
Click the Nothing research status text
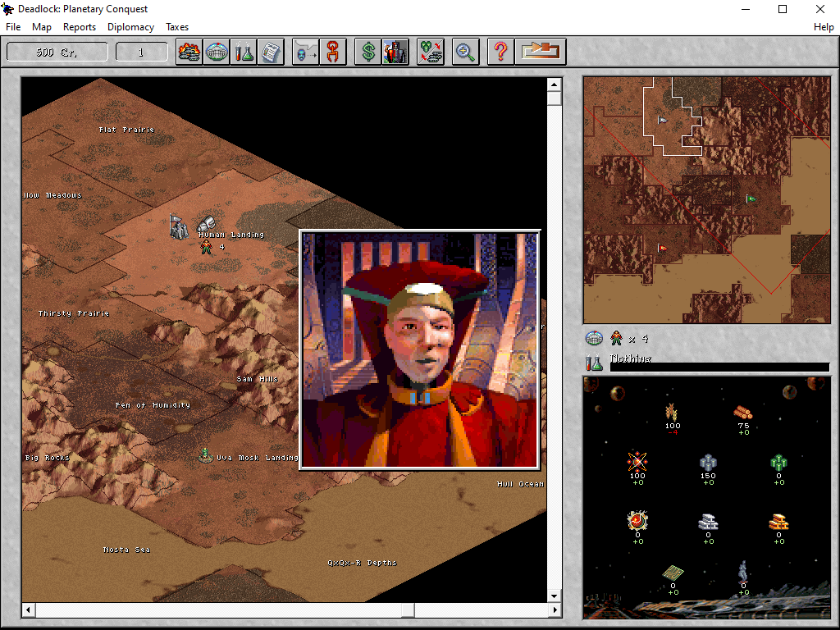(630, 358)
